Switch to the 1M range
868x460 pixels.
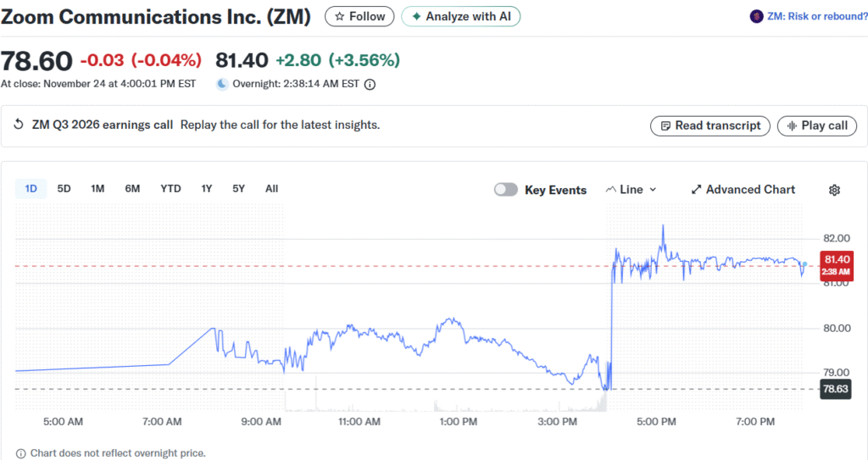pos(97,189)
